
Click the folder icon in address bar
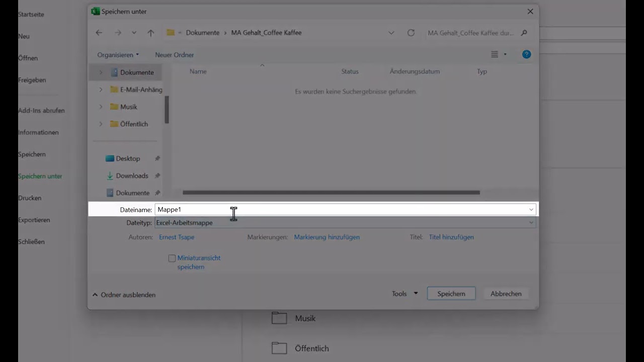click(x=171, y=33)
